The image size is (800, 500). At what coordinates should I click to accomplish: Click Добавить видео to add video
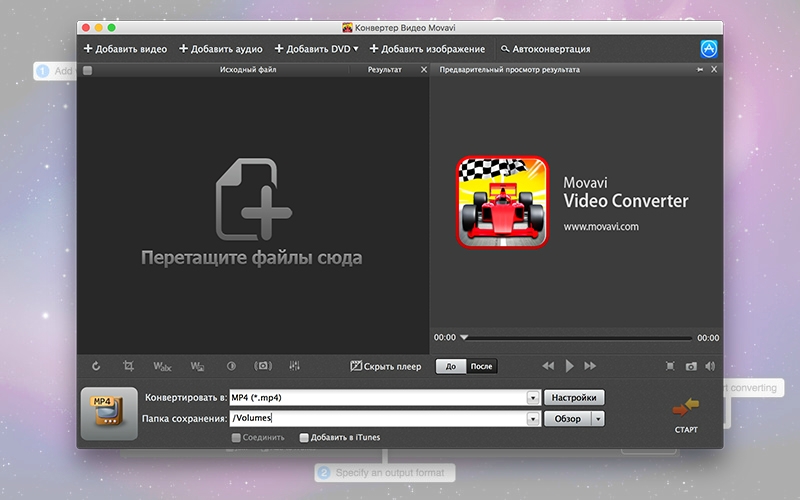[x=125, y=49]
